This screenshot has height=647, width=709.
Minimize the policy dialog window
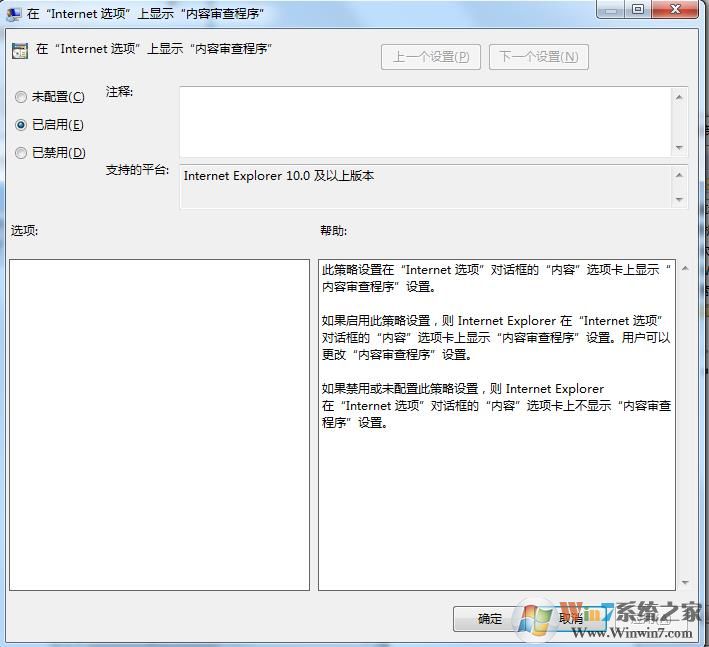click(x=611, y=9)
